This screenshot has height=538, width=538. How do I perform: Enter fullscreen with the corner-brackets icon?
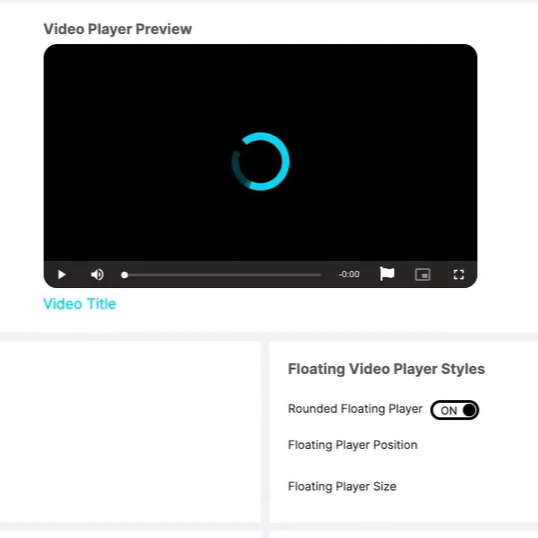click(x=459, y=274)
